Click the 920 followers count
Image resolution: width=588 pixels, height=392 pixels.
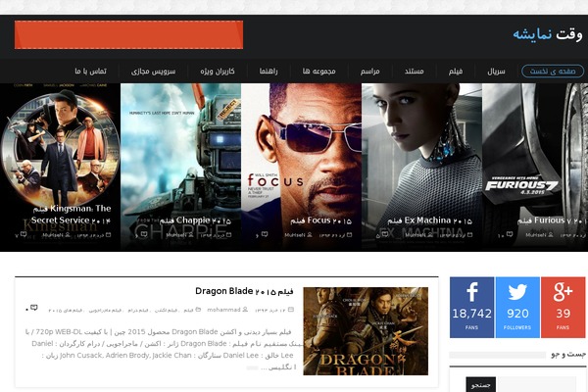coord(517,314)
